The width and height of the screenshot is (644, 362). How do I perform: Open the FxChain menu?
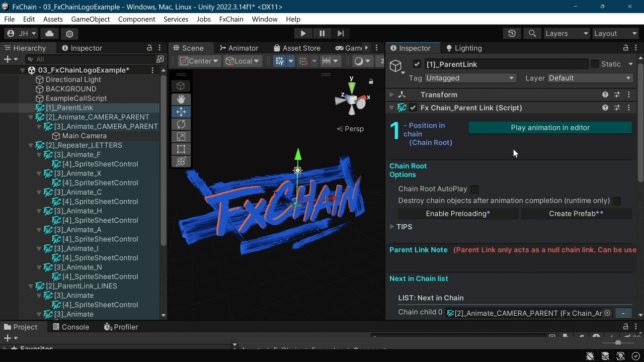click(231, 19)
